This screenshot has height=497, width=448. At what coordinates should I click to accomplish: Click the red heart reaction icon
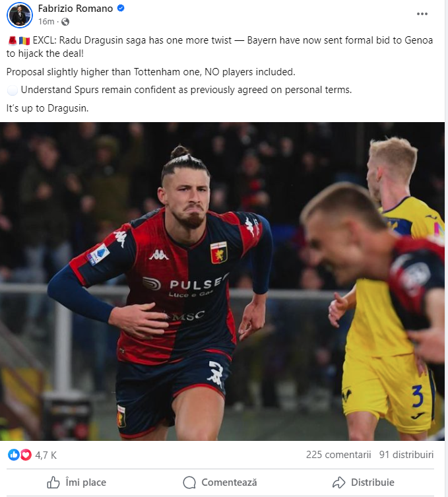tap(26, 455)
